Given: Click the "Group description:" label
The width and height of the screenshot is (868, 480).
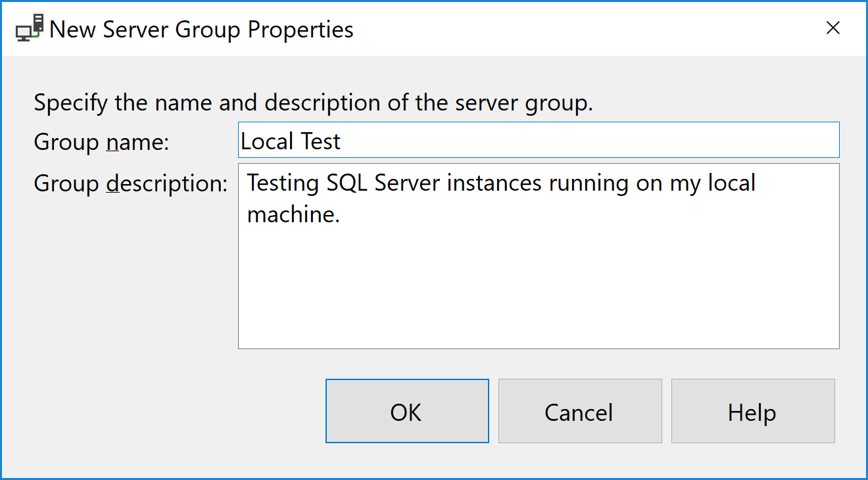Looking at the screenshot, I should 130,184.
